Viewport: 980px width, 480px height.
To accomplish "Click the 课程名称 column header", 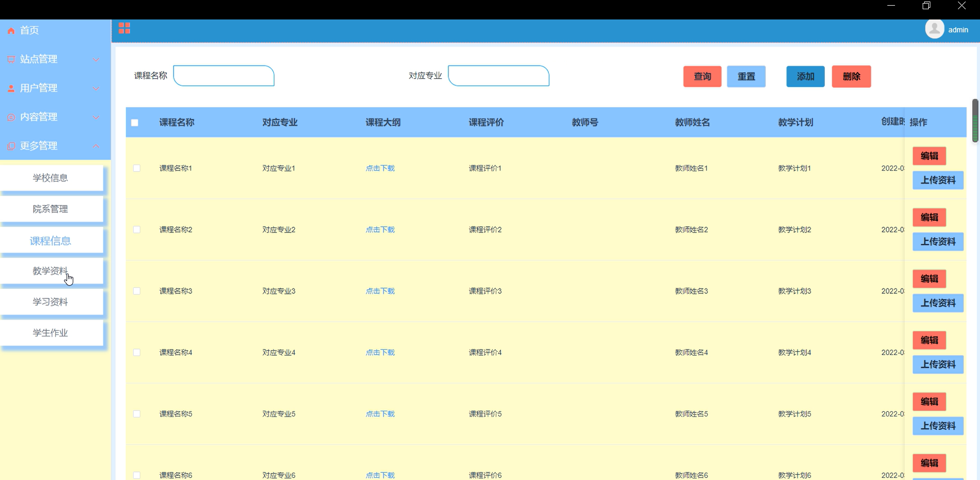I will [177, 122].
